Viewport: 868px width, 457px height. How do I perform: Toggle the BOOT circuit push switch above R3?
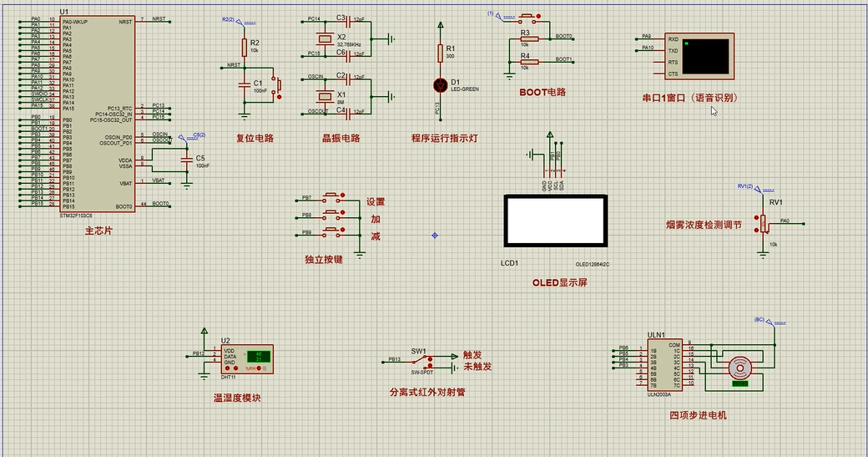pos(528,19)
